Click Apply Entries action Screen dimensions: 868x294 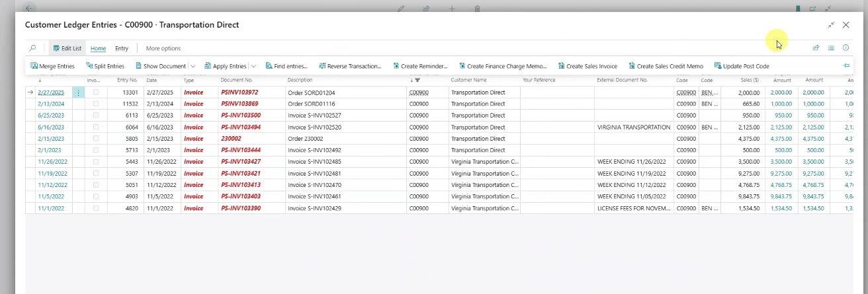point(226,66)
